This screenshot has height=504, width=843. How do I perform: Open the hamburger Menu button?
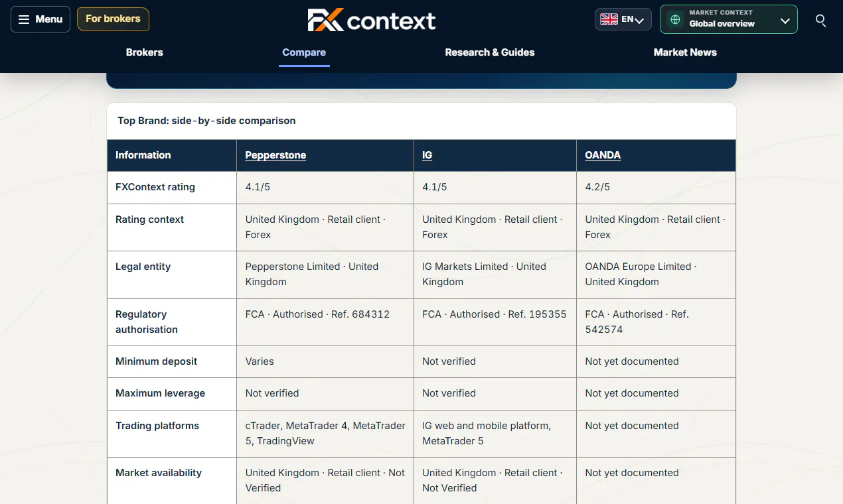[40, 19]
